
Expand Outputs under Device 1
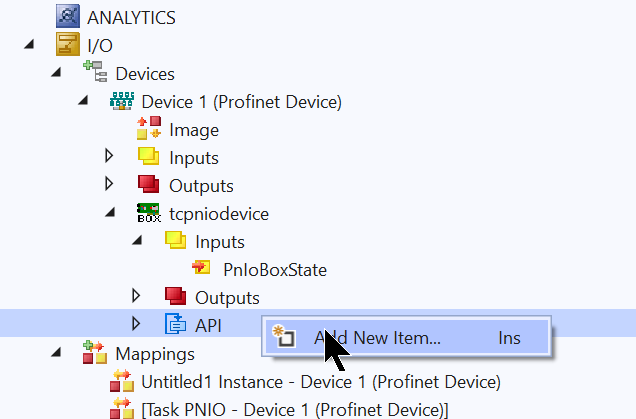coord(109,184)
